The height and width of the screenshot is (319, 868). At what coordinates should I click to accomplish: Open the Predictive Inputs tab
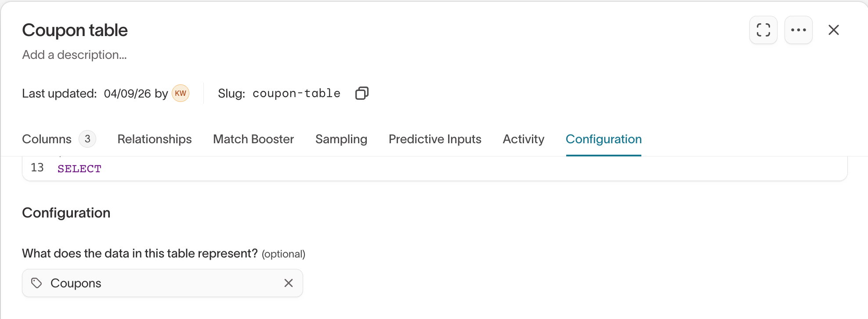434,139
